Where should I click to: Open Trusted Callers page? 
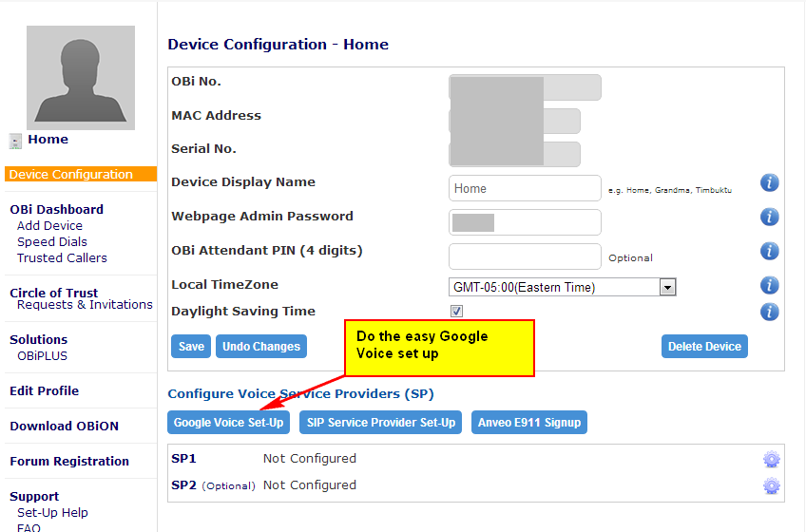coord(62,258)
